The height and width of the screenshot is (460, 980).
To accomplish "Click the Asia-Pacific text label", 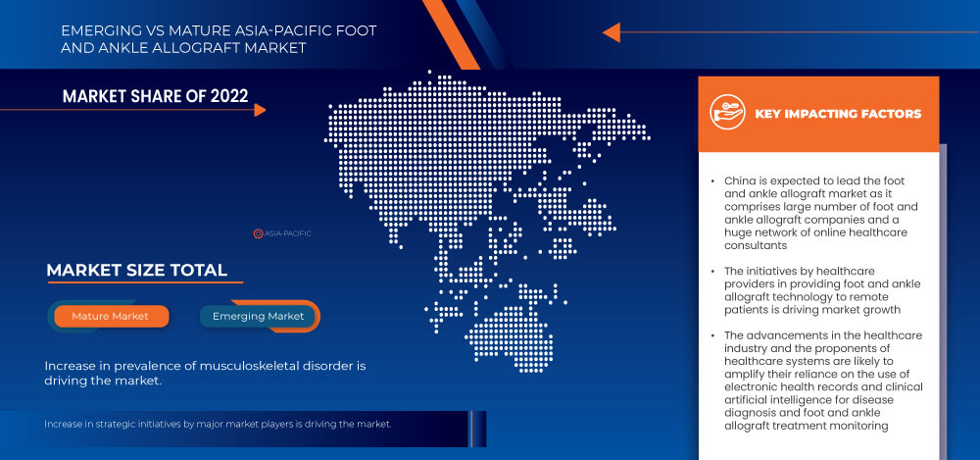I will click(288, 234).
